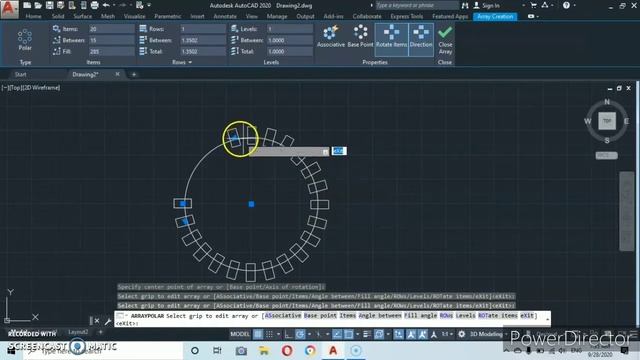Open the snap mode dropdown arrow in status bar
The height and width of the screenshot is (360, 640).
pyautogui.click(x=278, y=334)
